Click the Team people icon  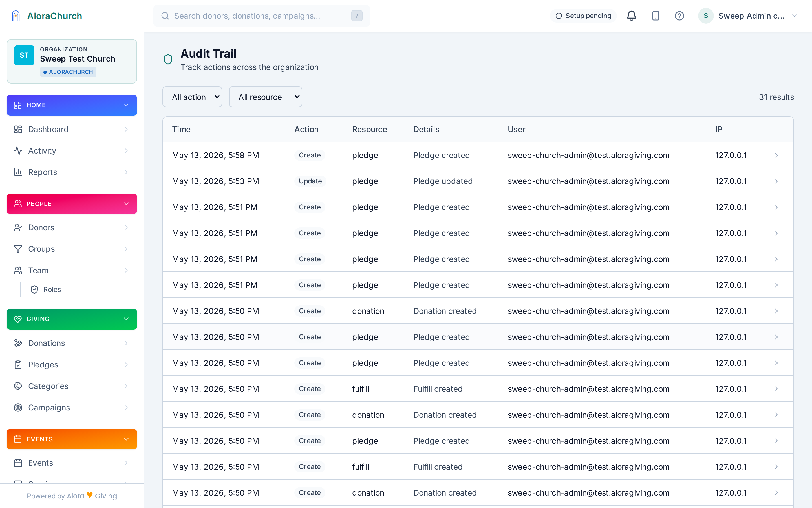(x=18, y=270)
